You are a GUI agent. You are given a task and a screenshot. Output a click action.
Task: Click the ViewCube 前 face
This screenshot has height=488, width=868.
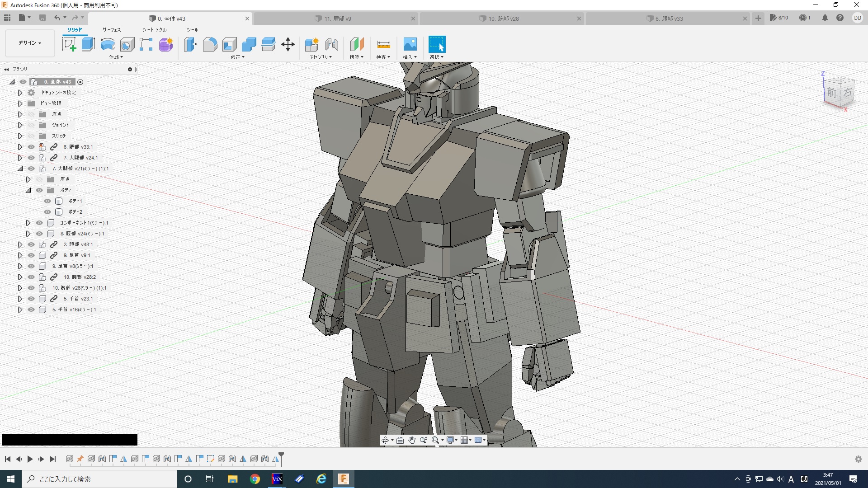(832, 93)
